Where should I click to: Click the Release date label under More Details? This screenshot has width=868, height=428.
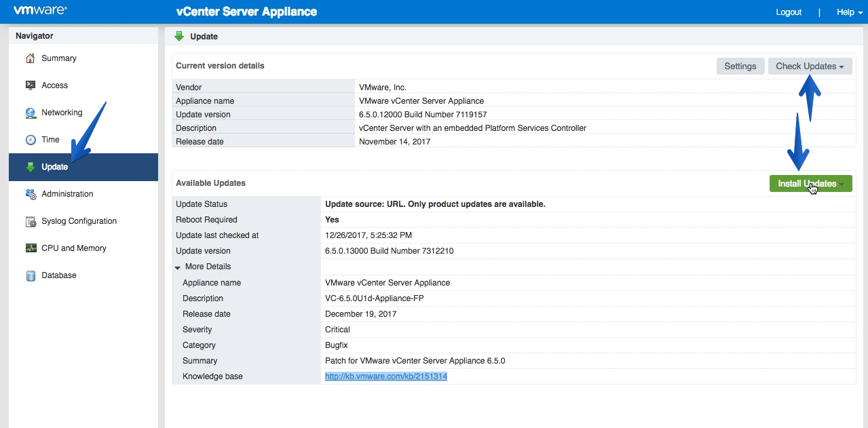click(206, 314)
